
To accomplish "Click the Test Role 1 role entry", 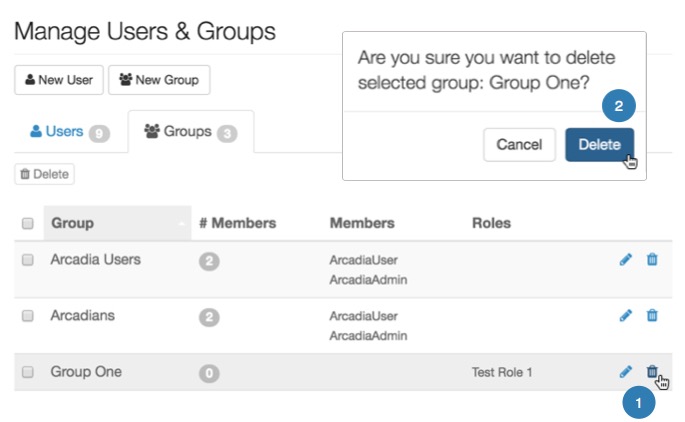I will pyautogui.click(x=502, y=373).
